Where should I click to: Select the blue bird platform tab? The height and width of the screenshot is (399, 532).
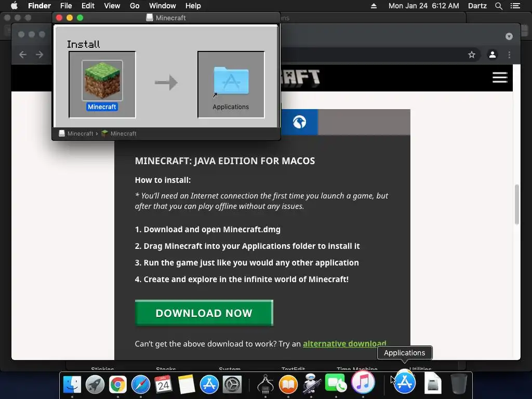[x=299, y=122]
